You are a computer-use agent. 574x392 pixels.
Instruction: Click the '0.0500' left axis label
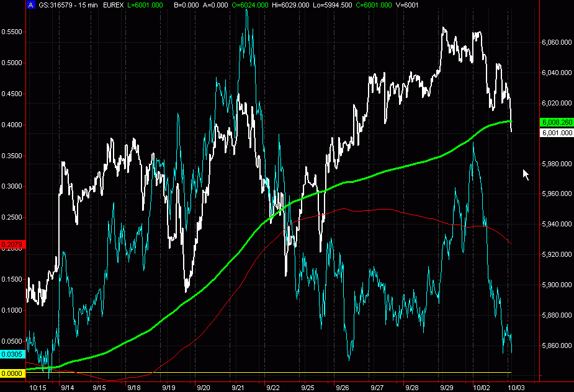tap(12, 341)
